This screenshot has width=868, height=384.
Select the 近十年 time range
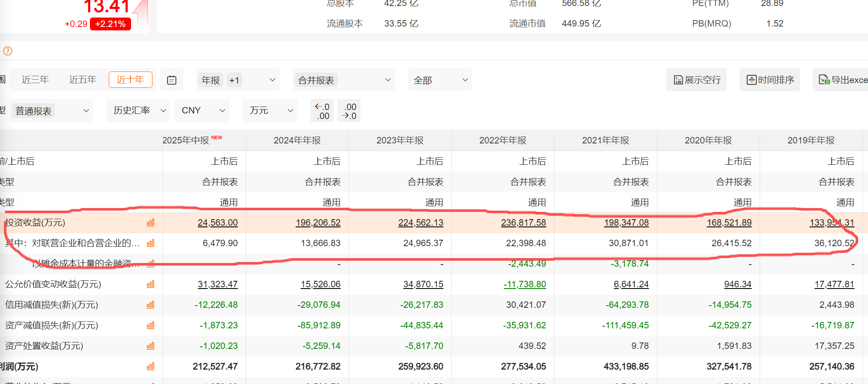pos(130,80)
